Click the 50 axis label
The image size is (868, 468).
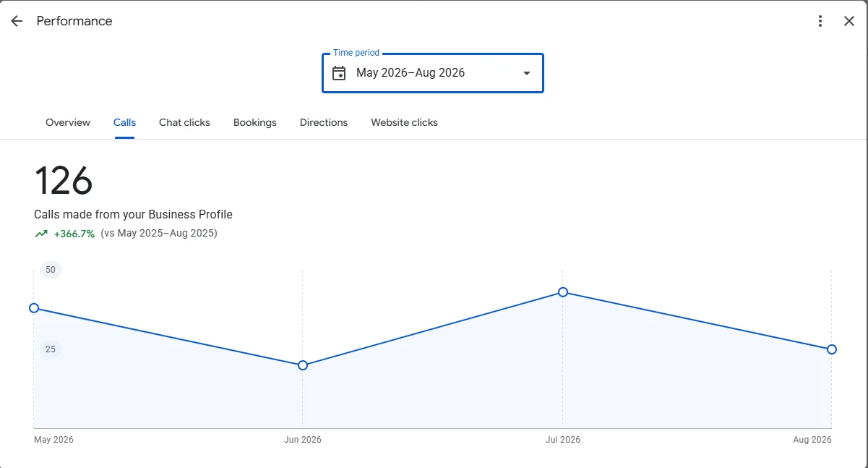pyautogui.click(x=51, y=270)
